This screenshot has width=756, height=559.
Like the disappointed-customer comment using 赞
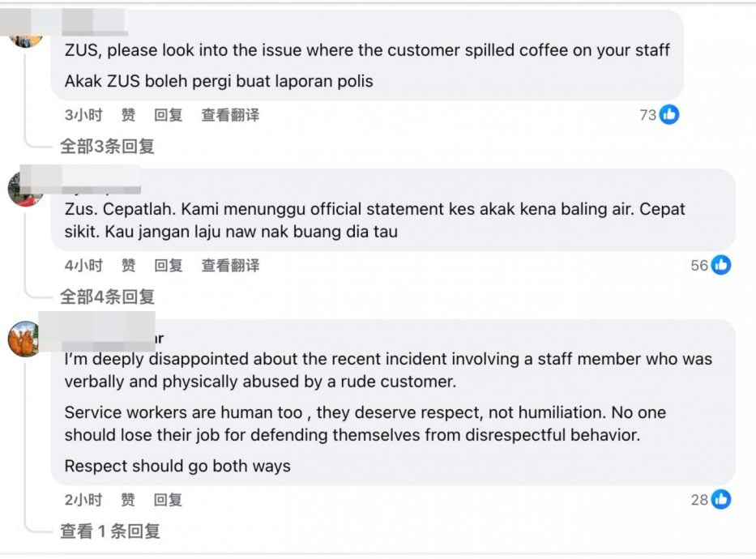127,500
